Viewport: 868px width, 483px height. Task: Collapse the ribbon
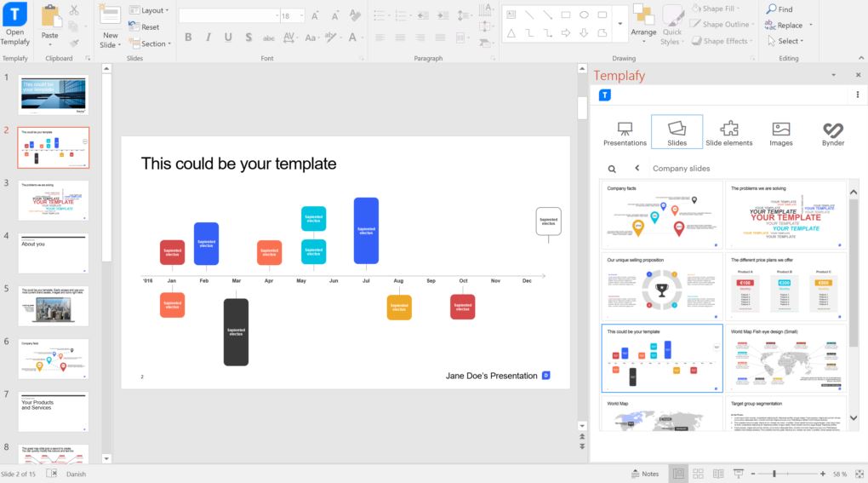pyautogui.click(x=861, y=58)
